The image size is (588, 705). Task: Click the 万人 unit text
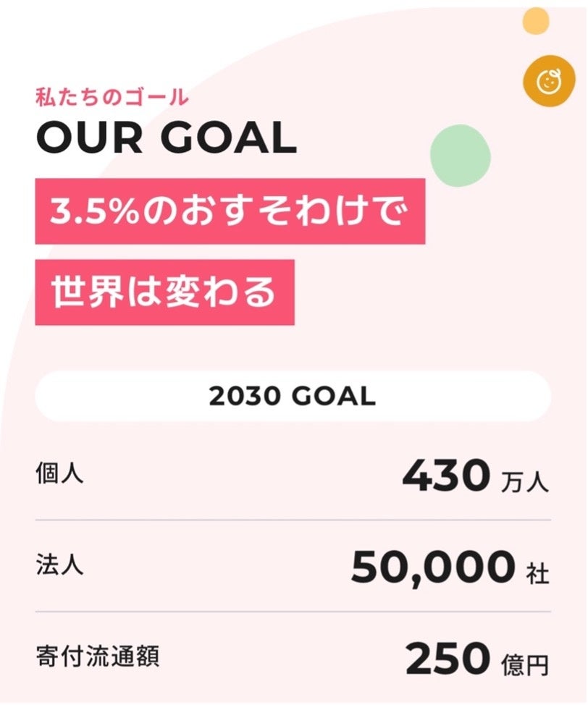pos(524,482)
